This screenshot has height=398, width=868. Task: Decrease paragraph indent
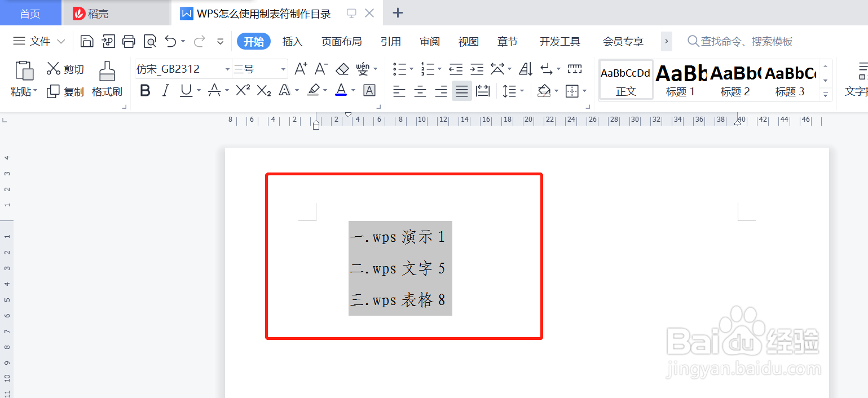point(456,69)
